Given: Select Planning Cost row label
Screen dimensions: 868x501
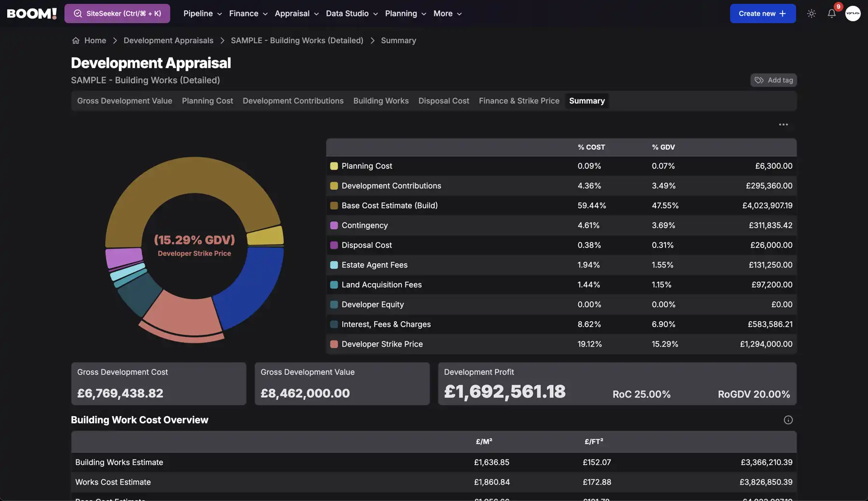Looking at the screenshot, I should [367, 166].
